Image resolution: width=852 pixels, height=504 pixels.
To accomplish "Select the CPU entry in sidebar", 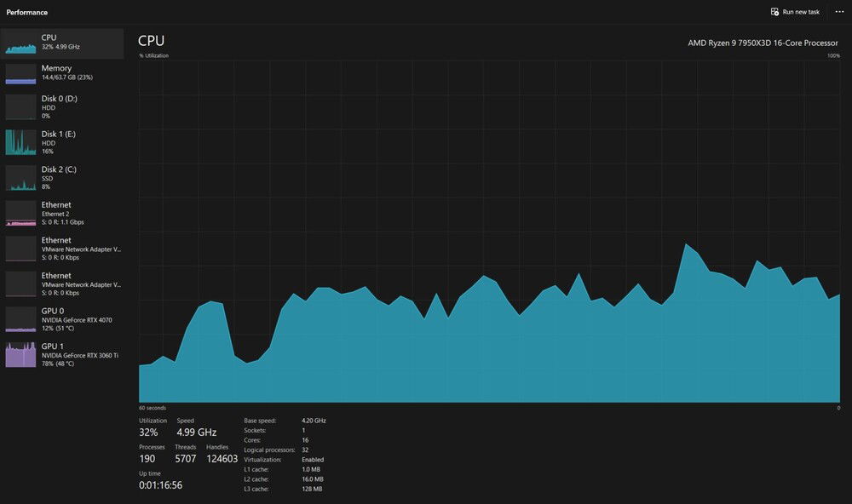I will [x=64, y=43].
